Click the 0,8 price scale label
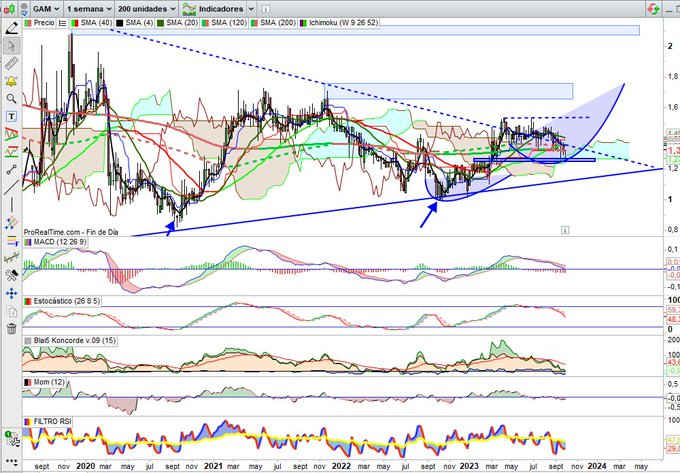The width and height of the screenshot is (680, 473). coord(672,229)
